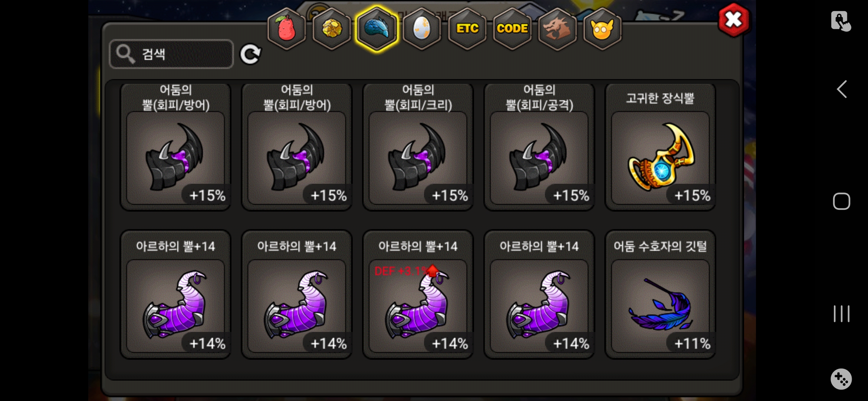Pick the 어둠의 뿔(회피/크리) dark horn
This screenshot has width=868, height=401.
418,147
